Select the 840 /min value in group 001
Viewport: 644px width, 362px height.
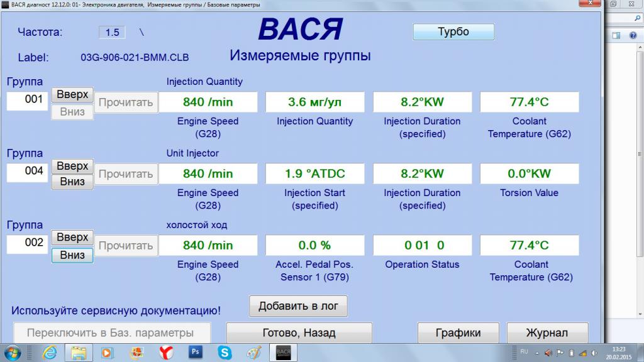coord(208,102)
